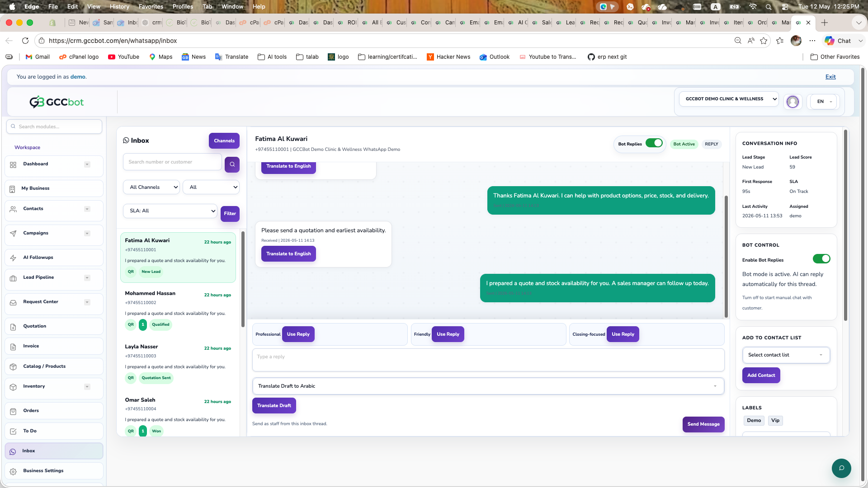Open the Select contact list dropdown
The width and height of the screenshot is (868, 488).
(786, 355)
